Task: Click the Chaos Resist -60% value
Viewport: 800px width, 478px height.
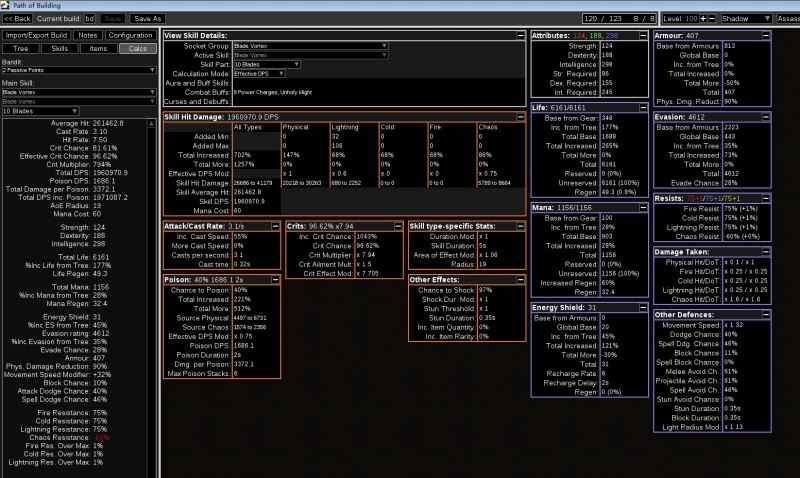Action: coord(742,236)
